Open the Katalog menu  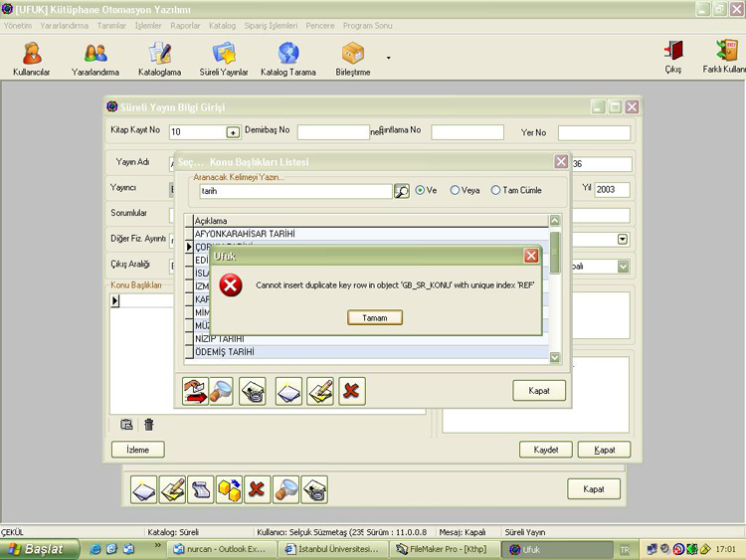pos(223,25)
